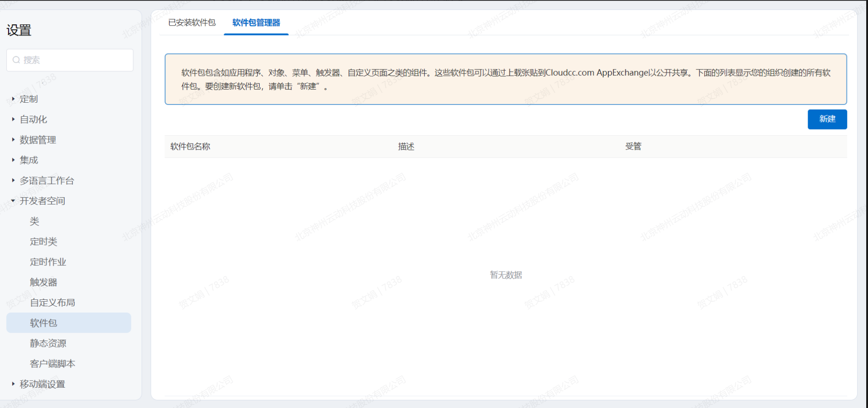Collapse the 开发者空间 section

pyautogui.click(x=13, y=201)
